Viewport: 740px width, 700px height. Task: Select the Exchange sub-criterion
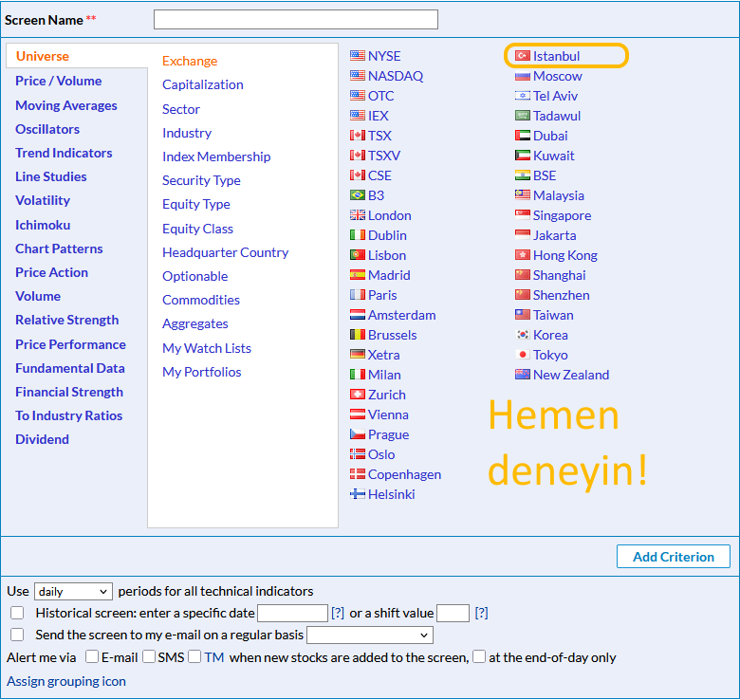[x=190, y=61]
